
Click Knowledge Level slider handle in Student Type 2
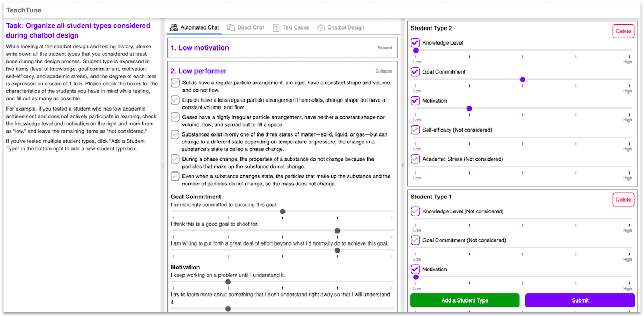coord(416,51)
